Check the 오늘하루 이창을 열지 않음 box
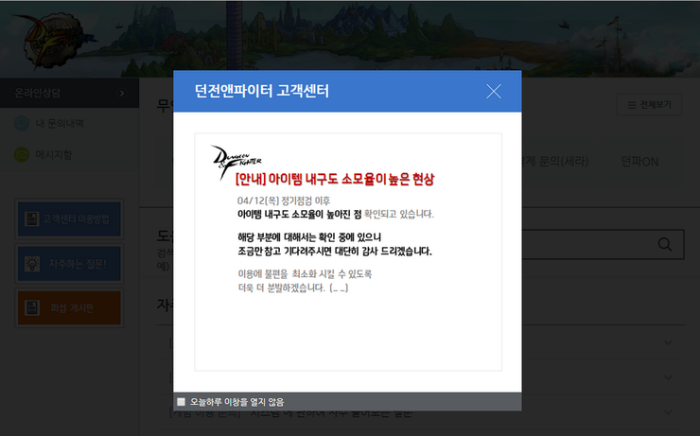 point(181,402)
